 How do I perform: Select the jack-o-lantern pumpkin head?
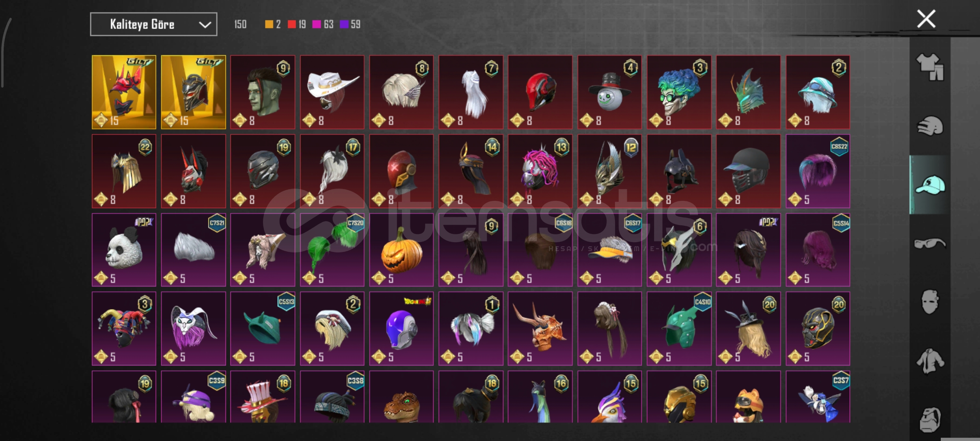click(x=401, y=249)
